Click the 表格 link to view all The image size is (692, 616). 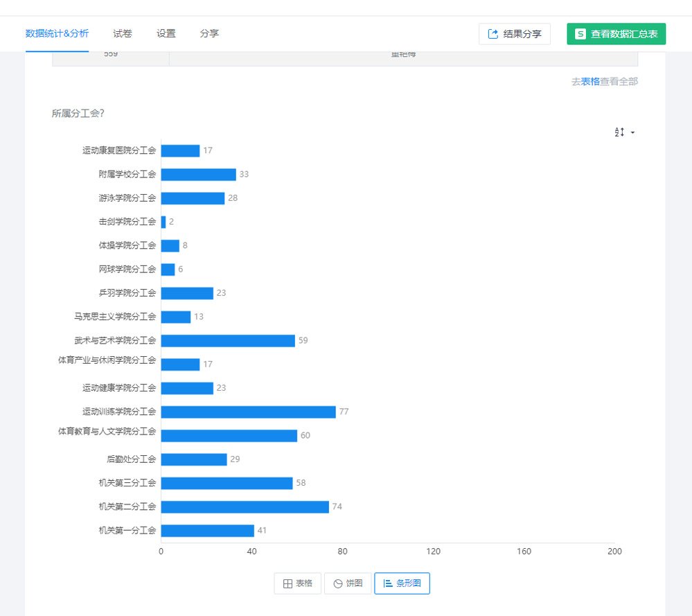click(590, 82)
